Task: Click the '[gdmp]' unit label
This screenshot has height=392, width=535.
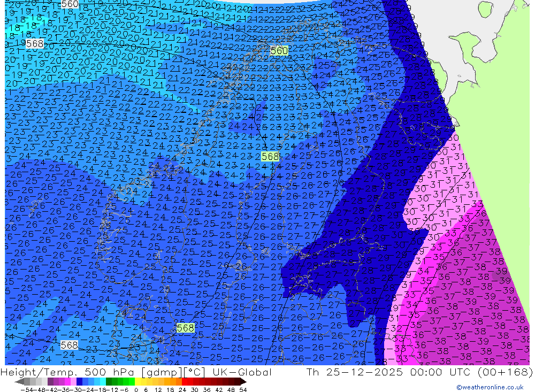Action: (163, 372)
